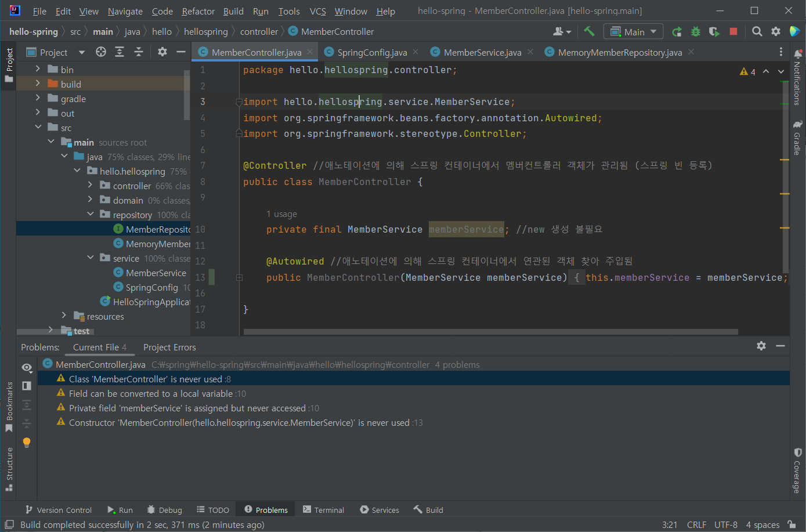
Task: Open the Refactor menu
Action: [x=198, y=11]
